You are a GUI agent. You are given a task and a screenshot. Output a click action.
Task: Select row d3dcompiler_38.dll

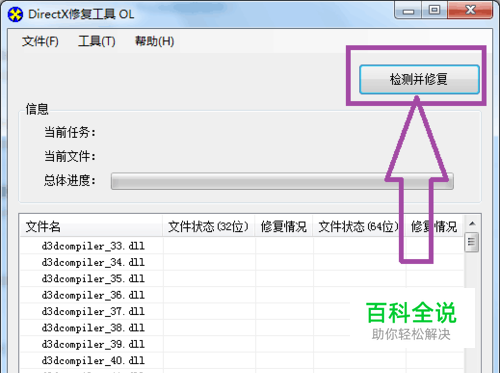(x=242, y=328)
